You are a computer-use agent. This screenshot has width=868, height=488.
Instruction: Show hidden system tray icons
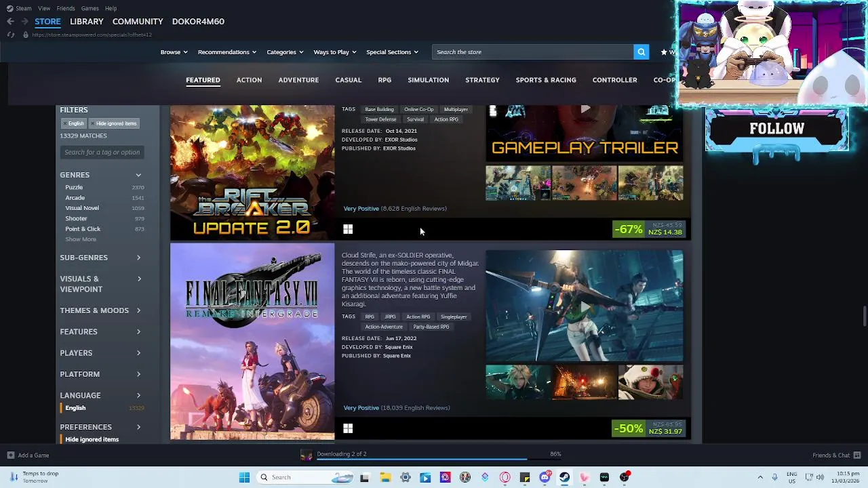tap(760, 477)
